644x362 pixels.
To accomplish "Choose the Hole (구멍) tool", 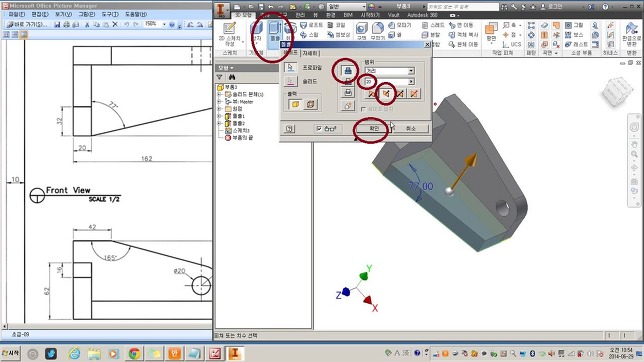I will (x=361, y=31).
